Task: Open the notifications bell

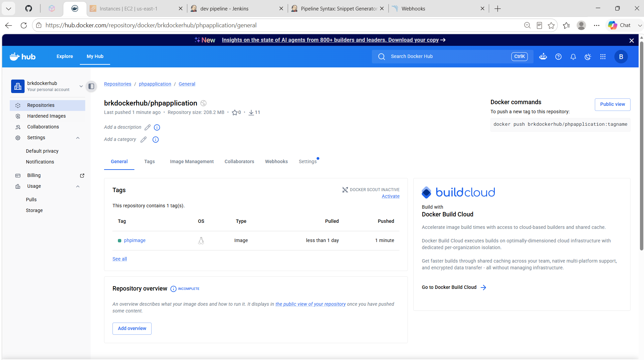Action: [x=573, y=57]
